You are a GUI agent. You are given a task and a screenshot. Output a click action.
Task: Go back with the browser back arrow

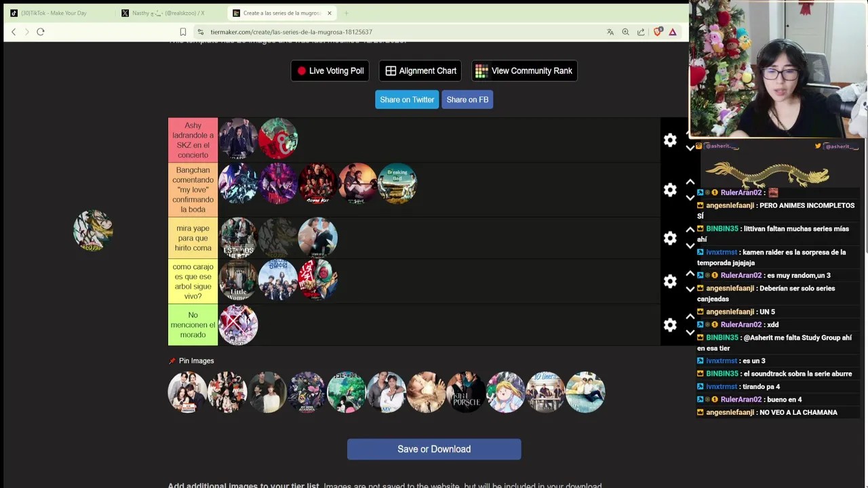pos(14,32)
